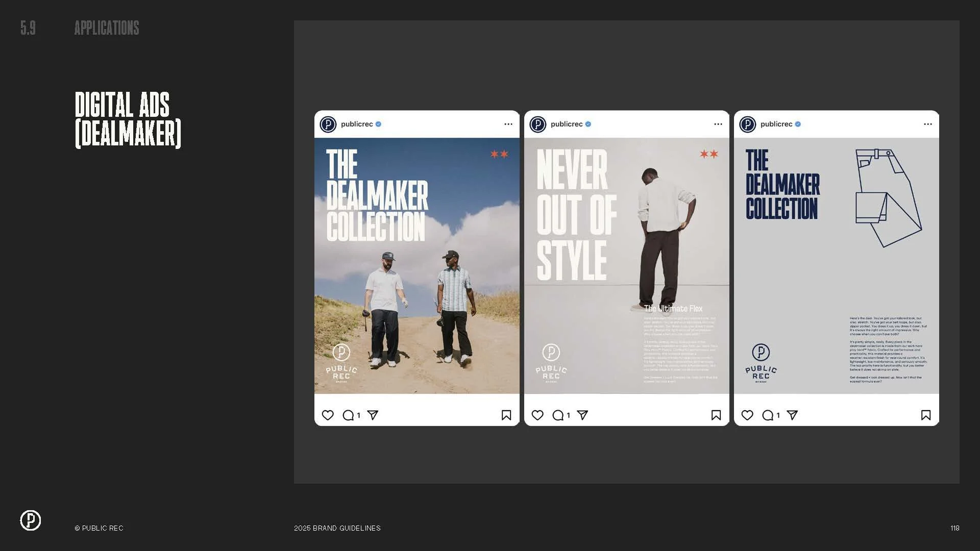Share the golfers Dealmaker Collection post
The image size is (980, 551).
[373, 415]
